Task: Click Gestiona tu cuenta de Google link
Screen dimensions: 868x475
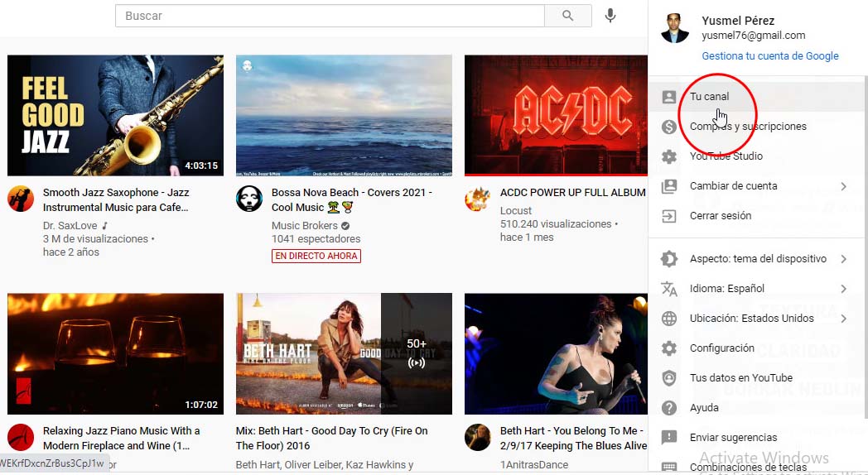Action: point(770,55)
